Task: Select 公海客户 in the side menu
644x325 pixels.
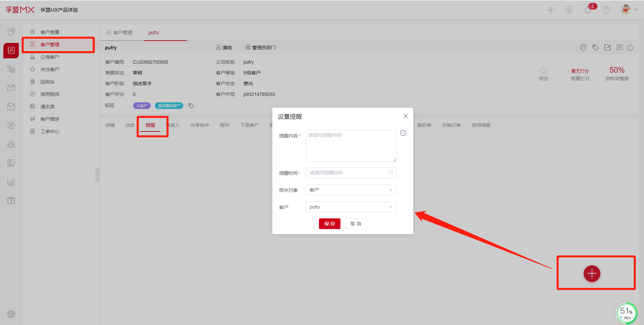Action: pos(50,57)
